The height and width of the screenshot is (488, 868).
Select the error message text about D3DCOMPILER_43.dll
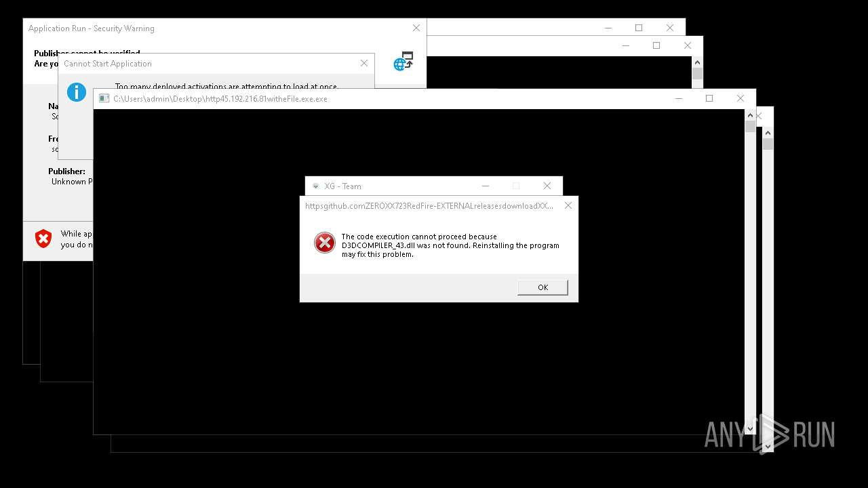(x=450, y=245)
